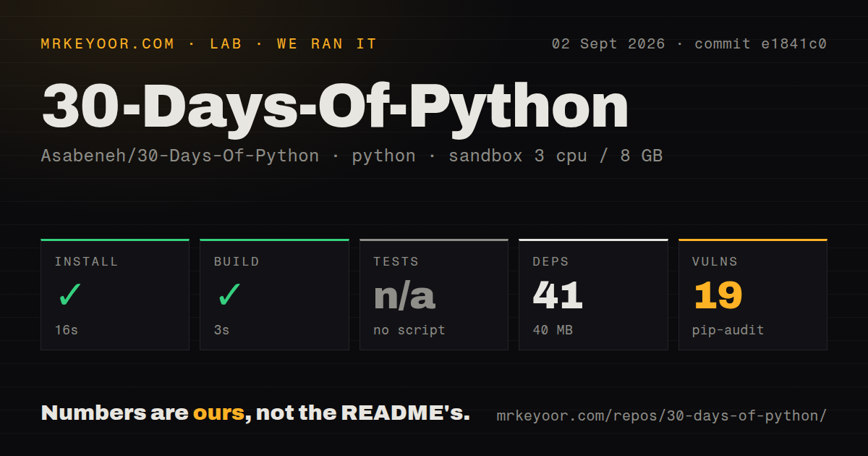The image size is (868, 456).
Task: Click the header text 'MRKEYOOR.COM · LAB · WE RAN IT'
Action: tap(209, 44)
